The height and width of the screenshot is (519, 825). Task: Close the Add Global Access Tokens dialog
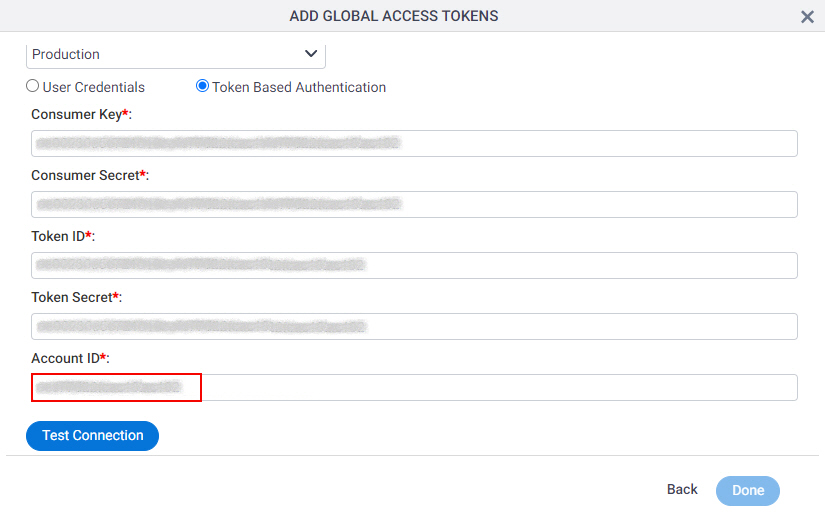pos(807,17)
